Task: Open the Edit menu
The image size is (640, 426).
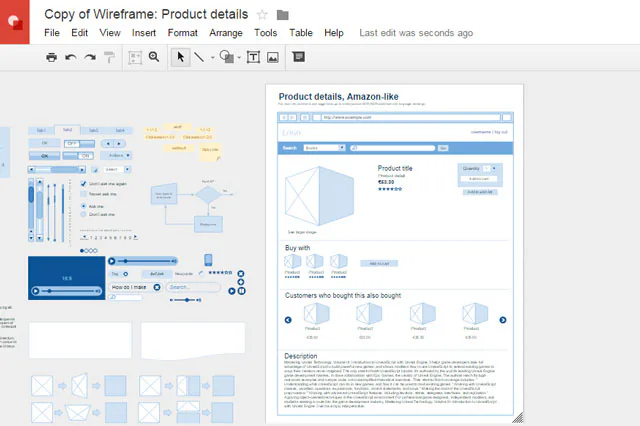Action: (80, 33)
